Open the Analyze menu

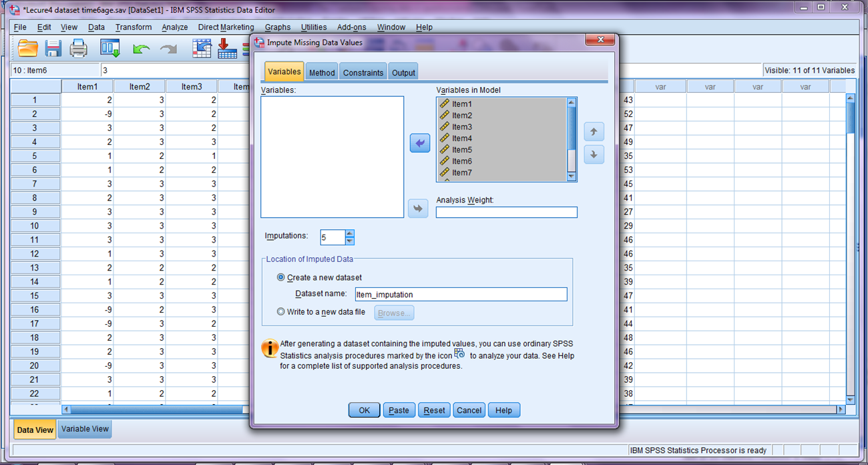point(174,27)
